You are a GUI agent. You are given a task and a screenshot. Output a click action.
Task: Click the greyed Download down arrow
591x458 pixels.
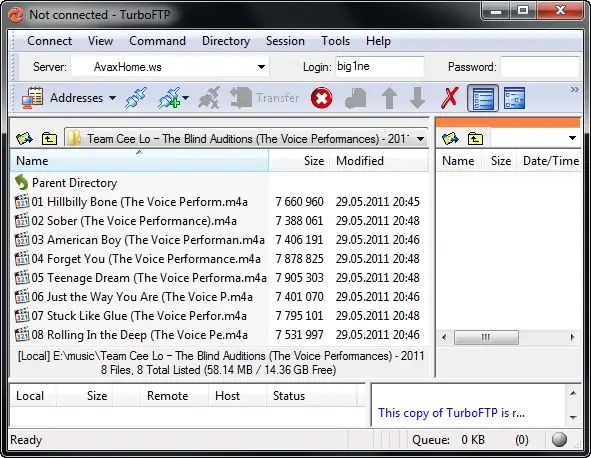[417, 98]
